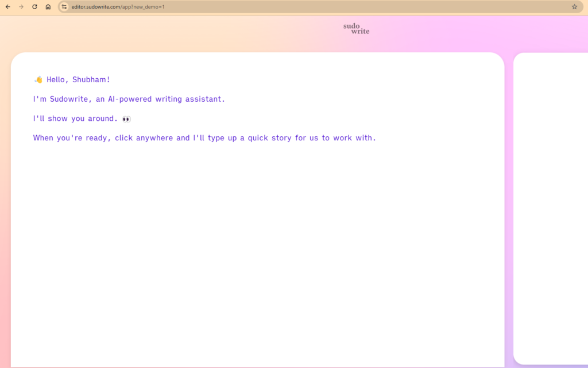The image size is (588, 368).
Task: Open the browser home page icon
Action: click(x=48, y=7)
